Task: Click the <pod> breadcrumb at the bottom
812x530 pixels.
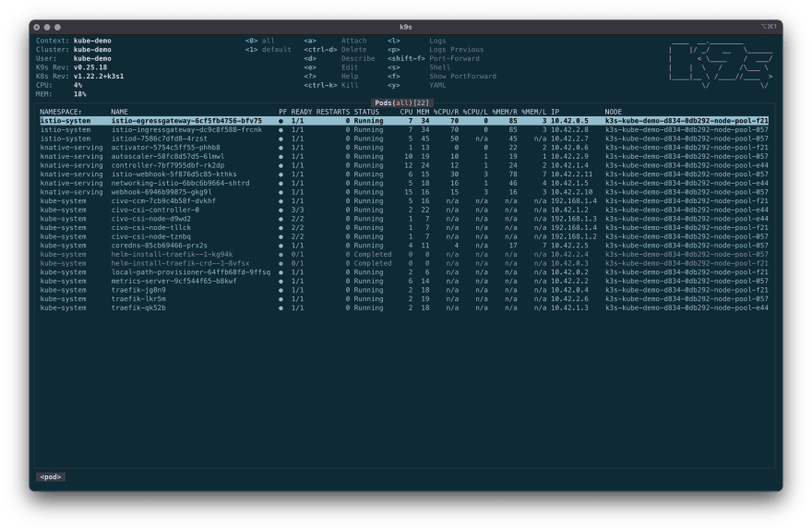Action: [x=51, y=477]
